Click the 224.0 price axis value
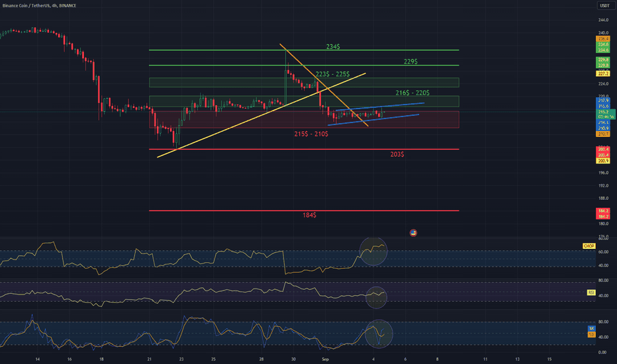Image resolution: width=617 pixels, height=364 pixels. [x=603, y=84]
